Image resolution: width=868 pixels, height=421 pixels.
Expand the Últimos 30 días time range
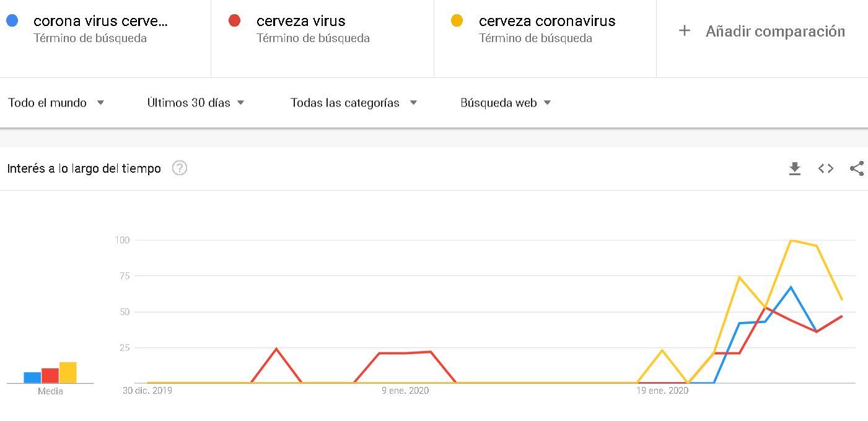196,103
